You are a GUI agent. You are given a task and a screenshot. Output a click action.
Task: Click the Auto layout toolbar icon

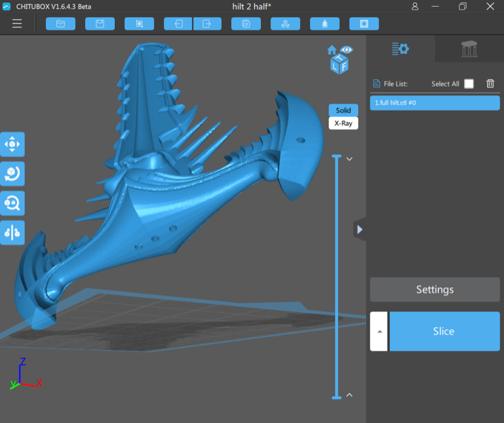click(285, 24)
